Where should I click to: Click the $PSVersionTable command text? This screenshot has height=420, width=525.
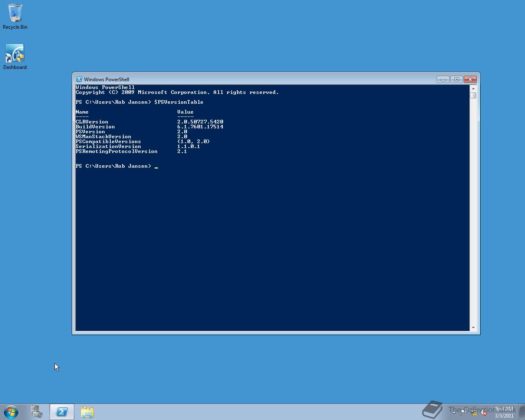(179, 102)
